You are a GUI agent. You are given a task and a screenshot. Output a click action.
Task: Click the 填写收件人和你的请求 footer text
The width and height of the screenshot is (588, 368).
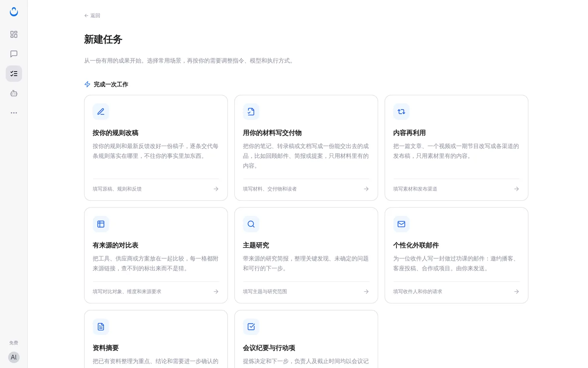click(x=418, y=292)
